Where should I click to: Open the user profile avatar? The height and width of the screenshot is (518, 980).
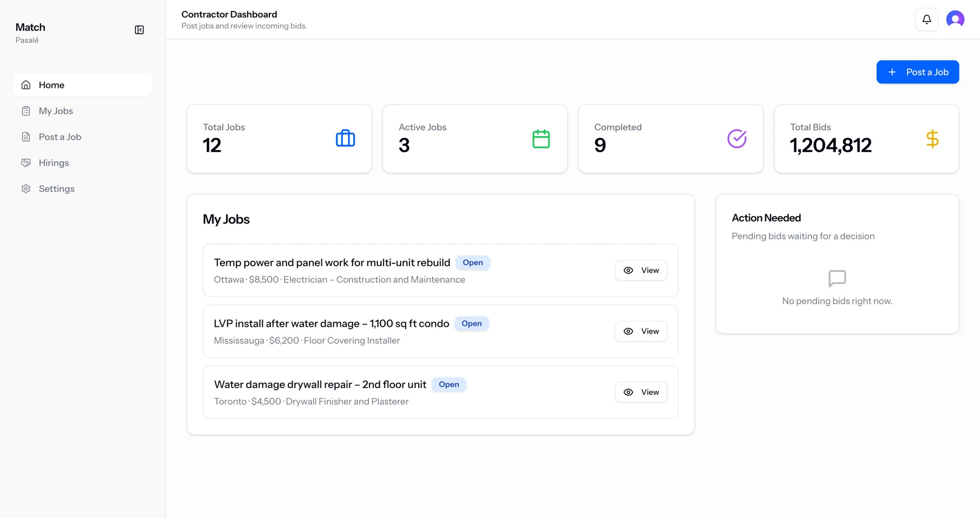(x=955, y=20)
